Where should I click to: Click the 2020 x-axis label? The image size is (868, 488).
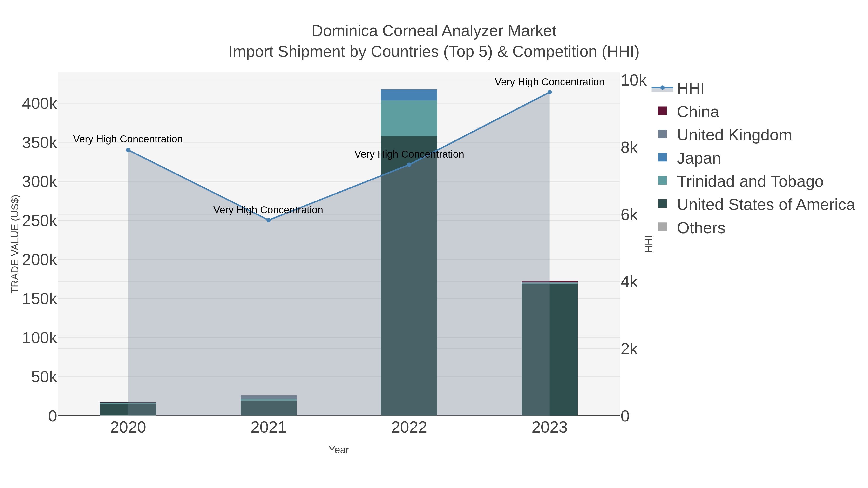pos(128,428)
